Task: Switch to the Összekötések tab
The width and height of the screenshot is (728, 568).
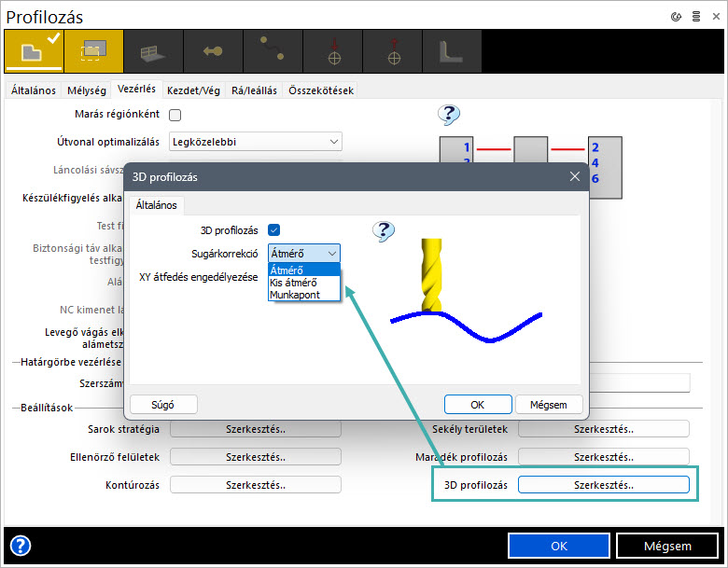Action: coord(321,90)
